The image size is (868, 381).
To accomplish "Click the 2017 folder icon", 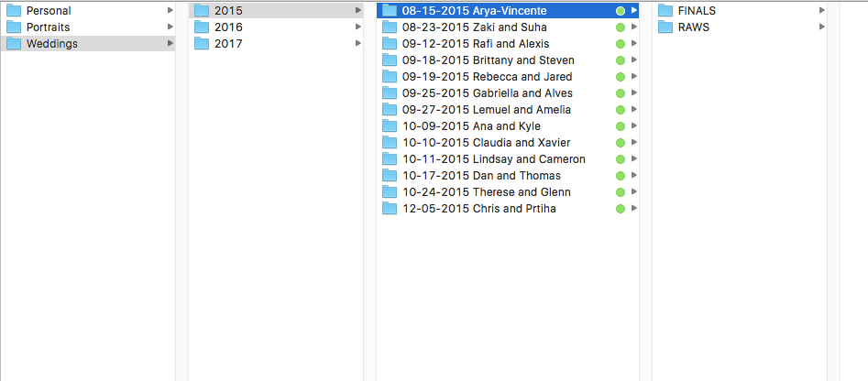I will [x=202, y=44].
